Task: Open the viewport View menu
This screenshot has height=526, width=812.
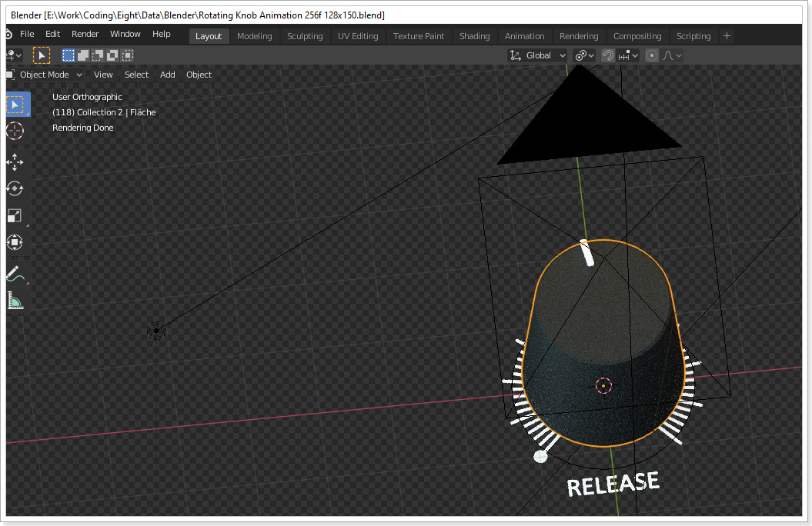Action: point(103,75)
